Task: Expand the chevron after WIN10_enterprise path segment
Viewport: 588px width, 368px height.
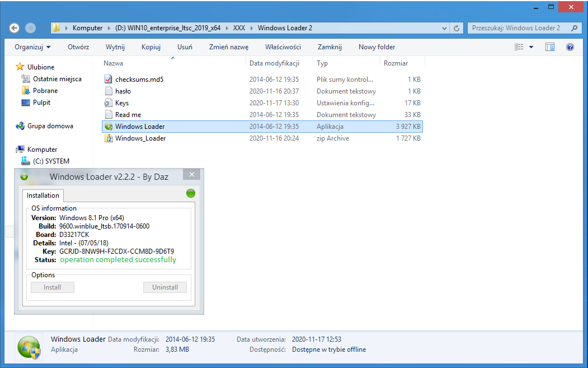Action: (227, 28)
